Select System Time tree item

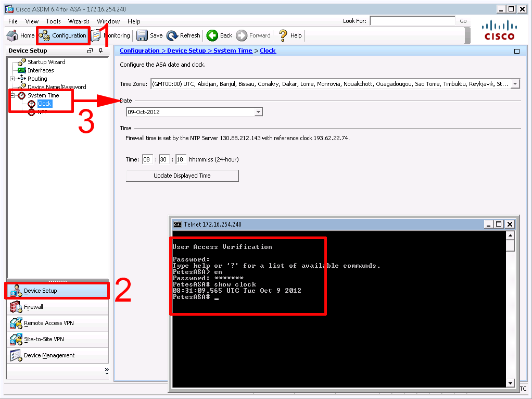(x=43, y=95)
